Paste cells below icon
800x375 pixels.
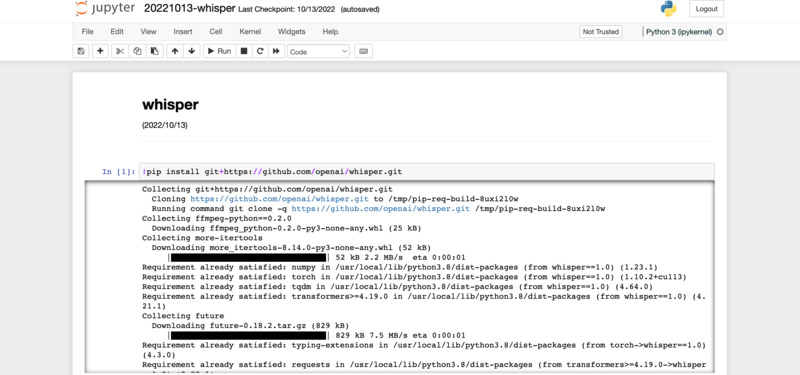(x=155, y=51)
